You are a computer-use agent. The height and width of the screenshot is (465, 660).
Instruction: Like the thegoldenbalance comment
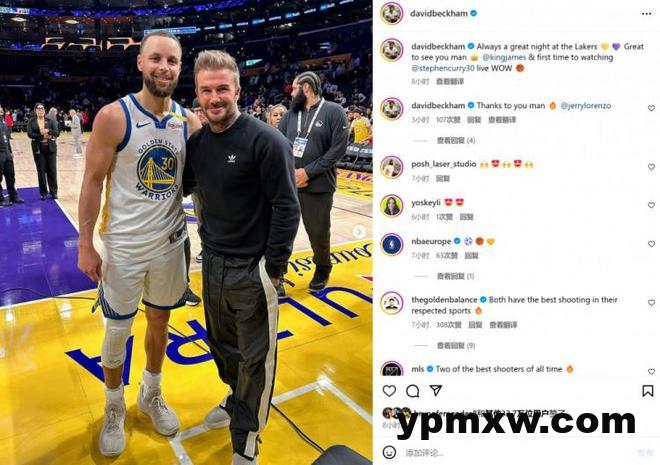[x=651, y=303]
